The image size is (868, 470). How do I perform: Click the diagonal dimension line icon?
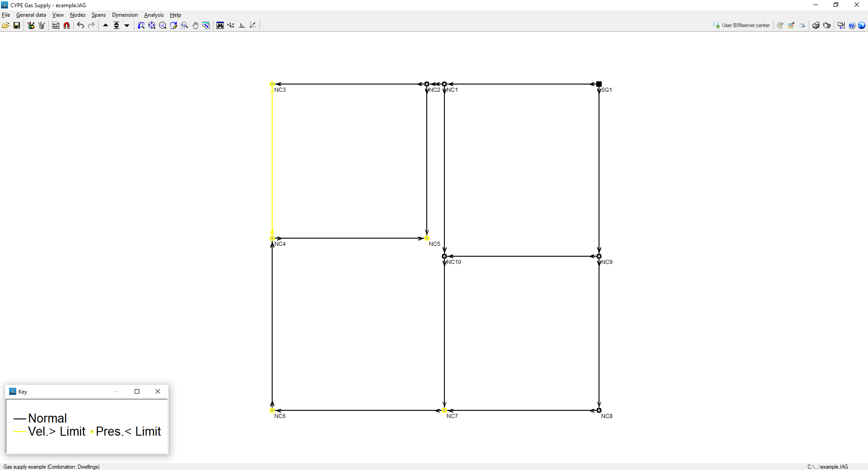click(x=253, y=25)
